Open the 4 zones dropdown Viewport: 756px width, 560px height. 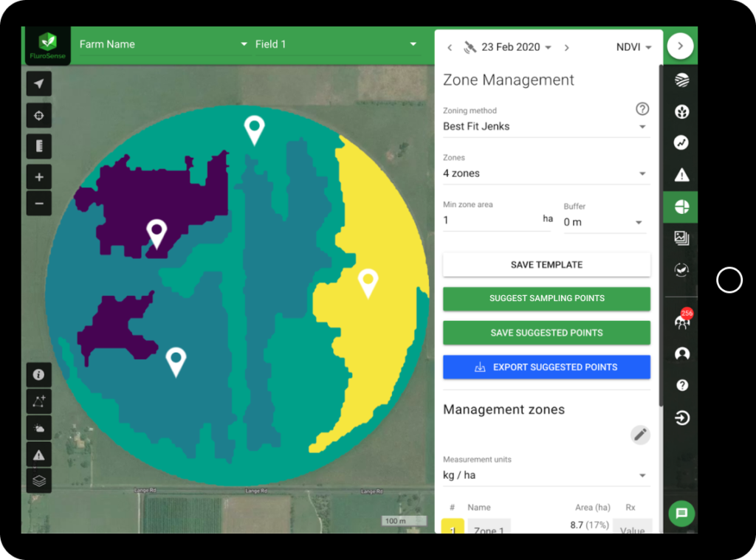click(546, 173)
